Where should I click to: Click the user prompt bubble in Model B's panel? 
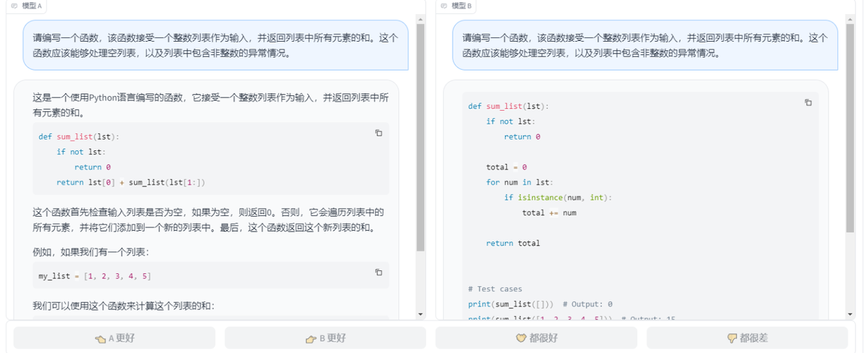(x=645, y=45)
